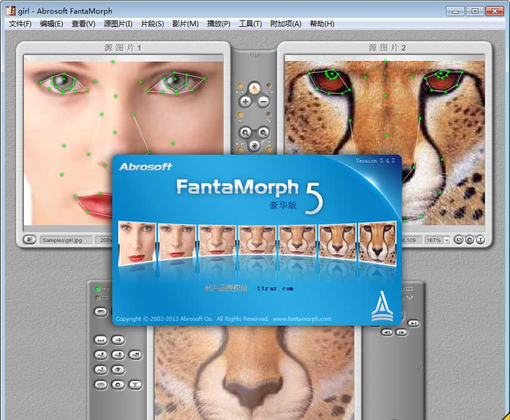The height and width of the screenshot is (420, 510).
Task: Choose the add key dot plus tool
Action: coord(245,102)
